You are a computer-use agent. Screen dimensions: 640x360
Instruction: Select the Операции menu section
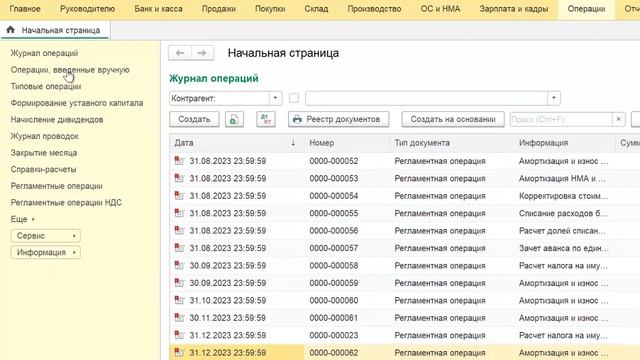click(x=586, y=9)
